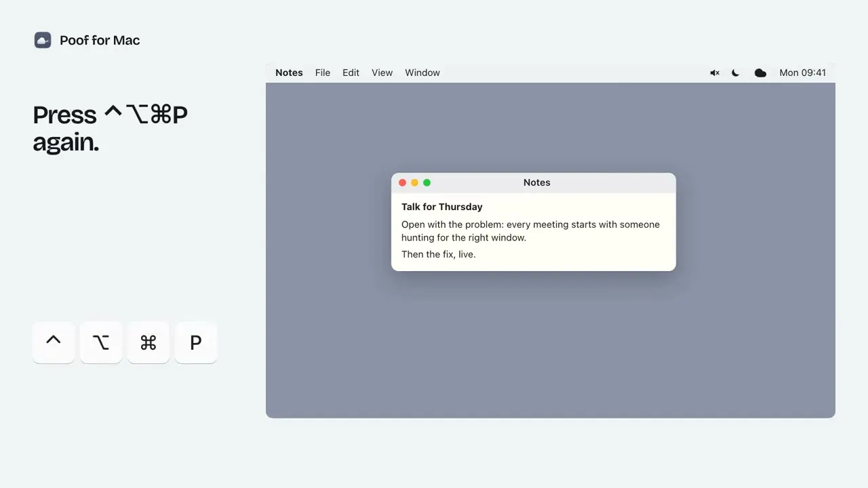The height and width of the screenshot is (488, 868).
Task: Click the 'Talk for Thursday' note heading
Action: pos(442,207)
